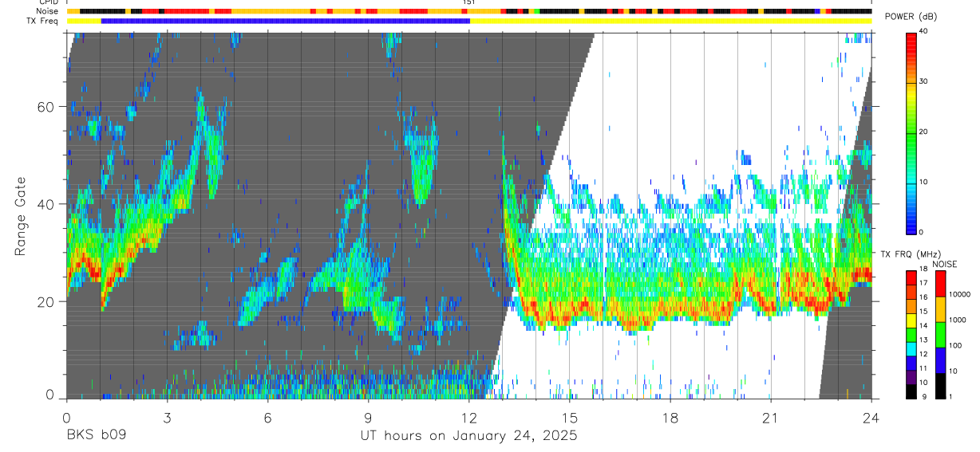
Task: Click the time axis tick label '21'
Action: tap(771, 418)
